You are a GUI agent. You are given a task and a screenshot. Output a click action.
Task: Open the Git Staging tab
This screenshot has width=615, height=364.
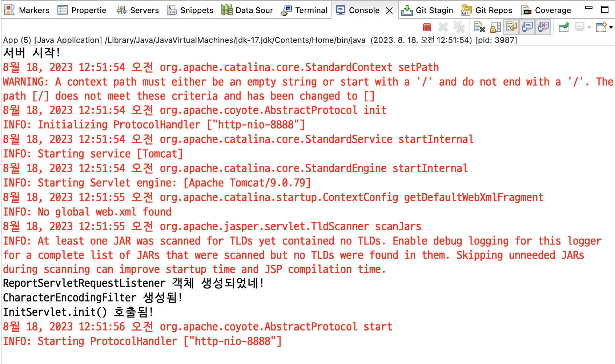coord(427,10)
